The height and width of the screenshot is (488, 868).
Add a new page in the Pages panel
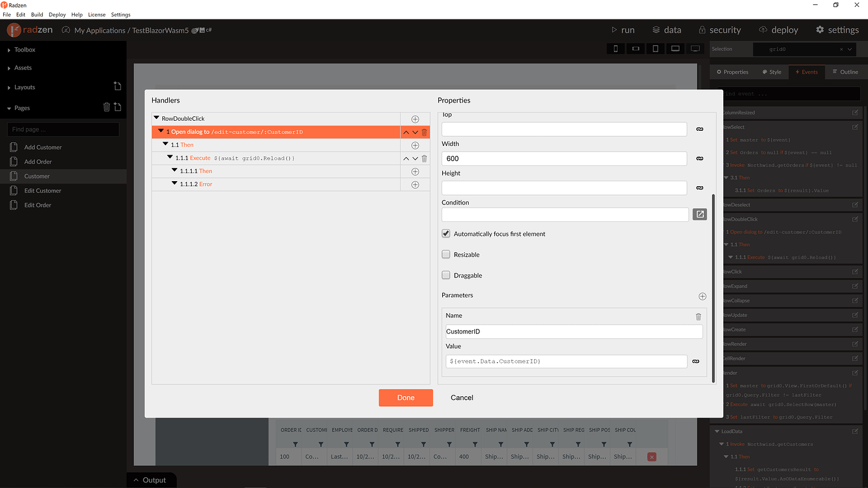click(117, 107)
